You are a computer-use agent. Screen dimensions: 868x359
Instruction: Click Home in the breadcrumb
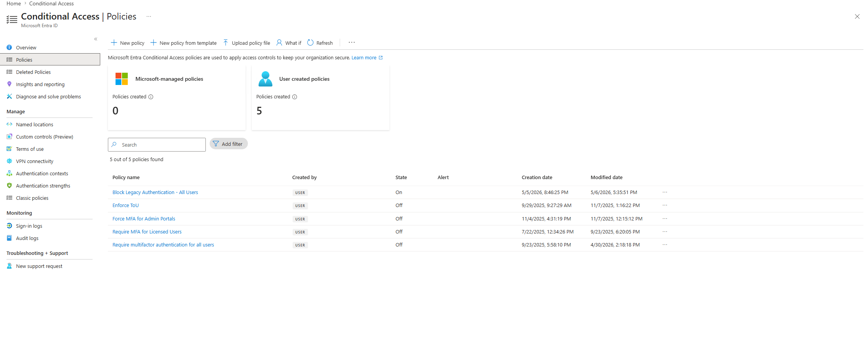[x=14, y=3]
